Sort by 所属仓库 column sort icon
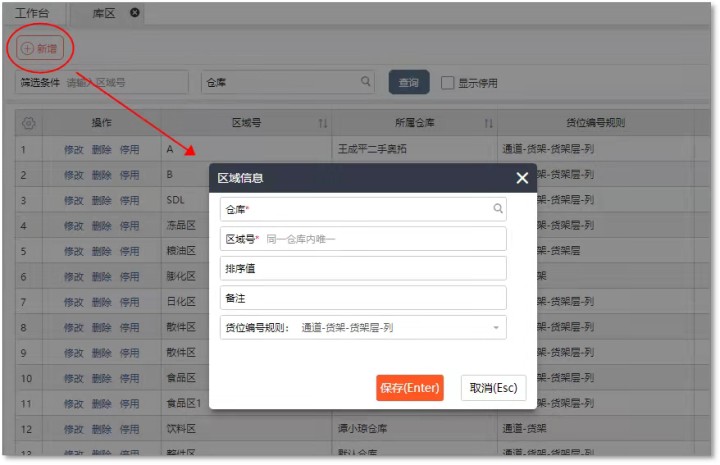 [x=488, y=123]
